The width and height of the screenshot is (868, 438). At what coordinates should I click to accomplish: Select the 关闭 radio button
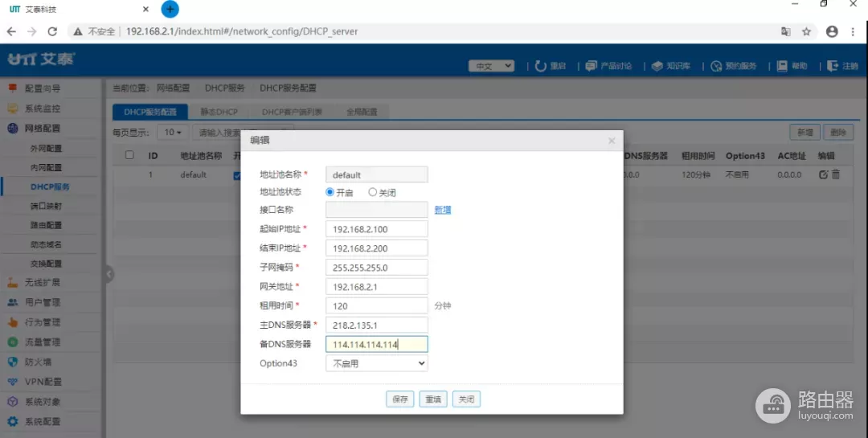coord(373,192)
